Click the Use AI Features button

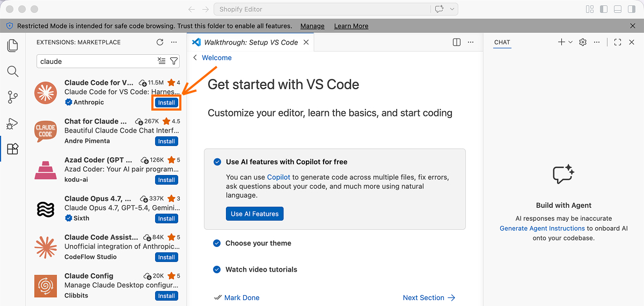point(254,214)
